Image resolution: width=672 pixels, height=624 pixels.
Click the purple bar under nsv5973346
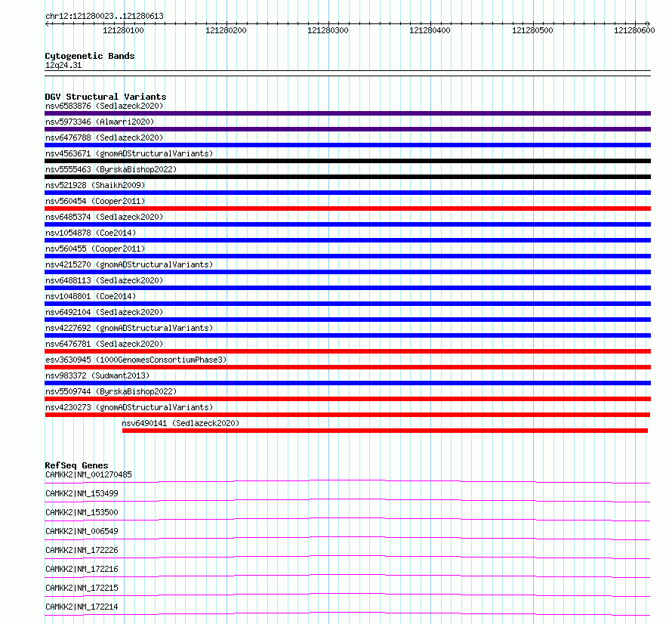347,129
